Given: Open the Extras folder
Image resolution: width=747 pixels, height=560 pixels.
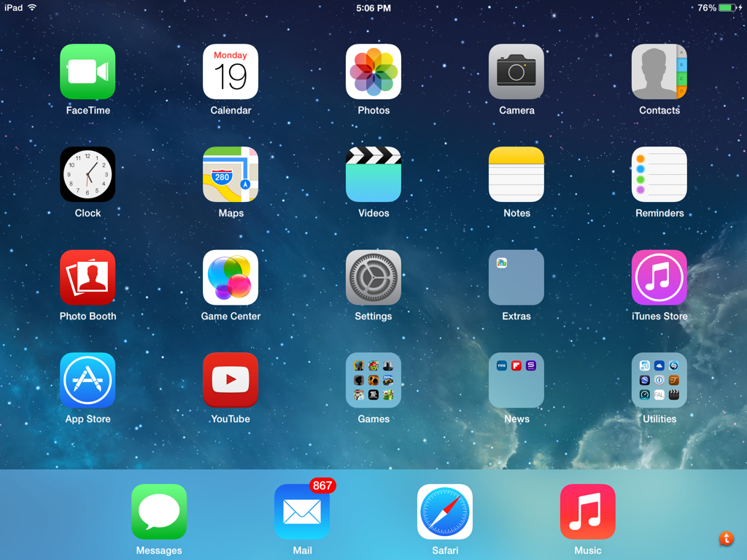Looking at the screenshot, I should (516, 277).
